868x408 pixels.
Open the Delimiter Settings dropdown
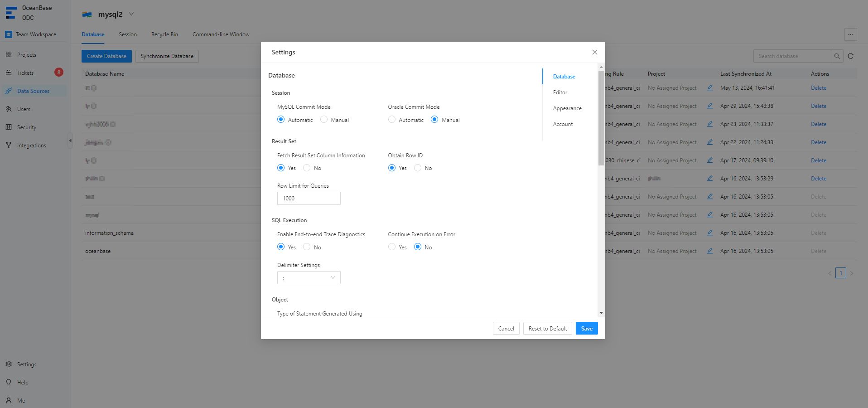pos(309,277)
